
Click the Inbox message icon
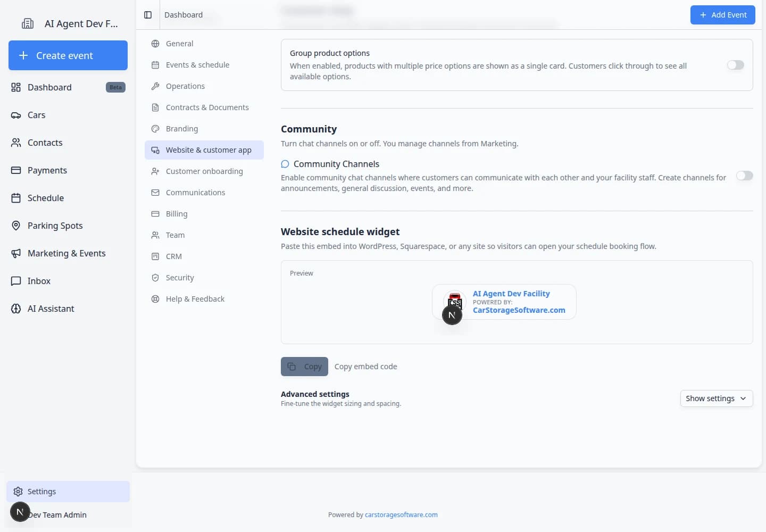click(16, 281)
